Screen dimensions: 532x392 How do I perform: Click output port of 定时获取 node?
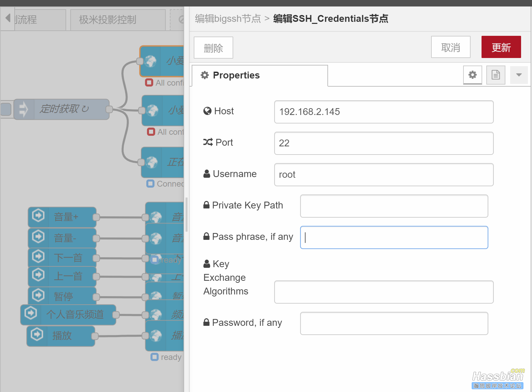(109, 109)
